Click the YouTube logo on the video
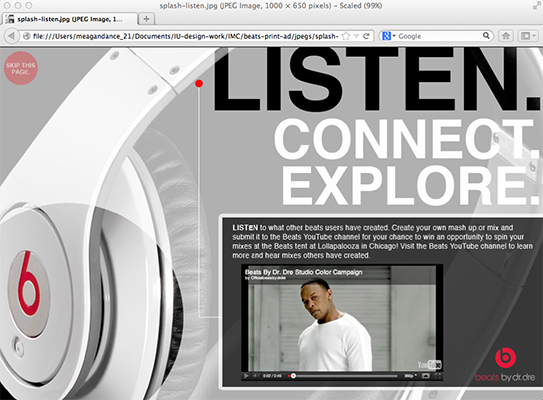The width and height of the screenshot is (543, 400). pos(429,365)
